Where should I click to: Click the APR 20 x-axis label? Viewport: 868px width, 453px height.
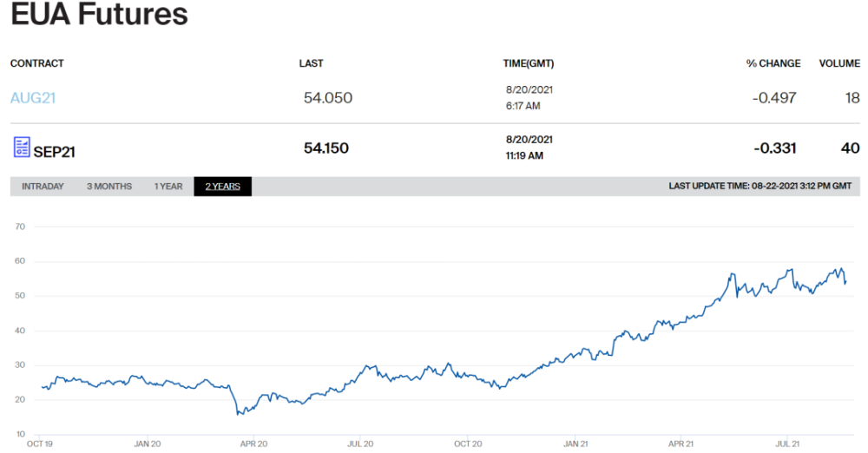(253, 444)
